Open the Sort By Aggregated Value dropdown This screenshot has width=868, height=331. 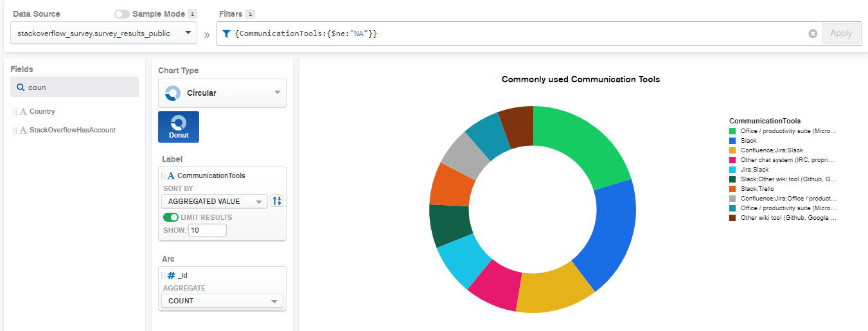tap(215, 201)
